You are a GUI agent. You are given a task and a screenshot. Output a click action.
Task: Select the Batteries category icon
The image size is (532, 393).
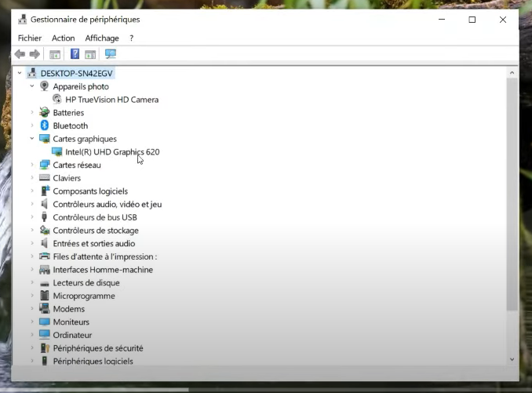point(45,113)
